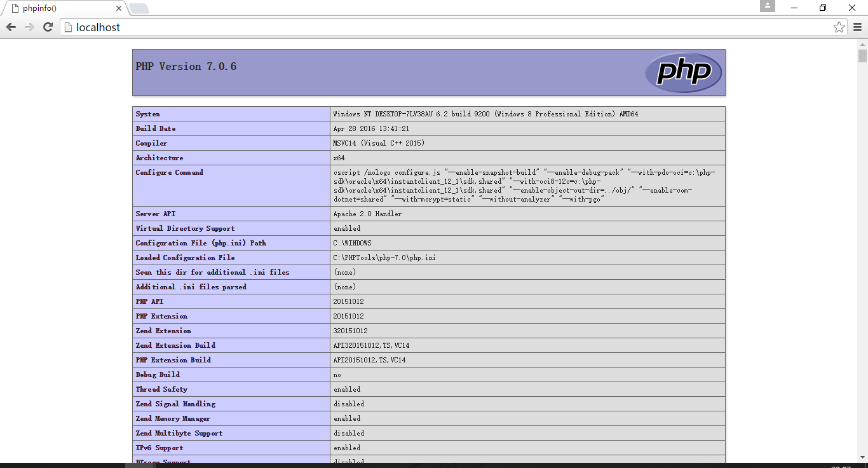Viewport: 868px width, 468px height.
Task: Click the PHP Version 7.0.6 heading
Action: click(186, 66)
